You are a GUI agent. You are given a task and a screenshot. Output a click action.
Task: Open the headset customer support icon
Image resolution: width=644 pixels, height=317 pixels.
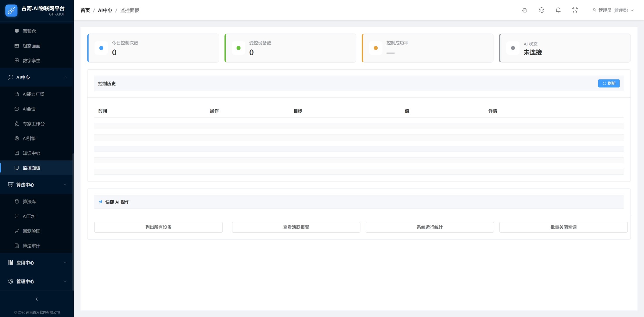541,10
